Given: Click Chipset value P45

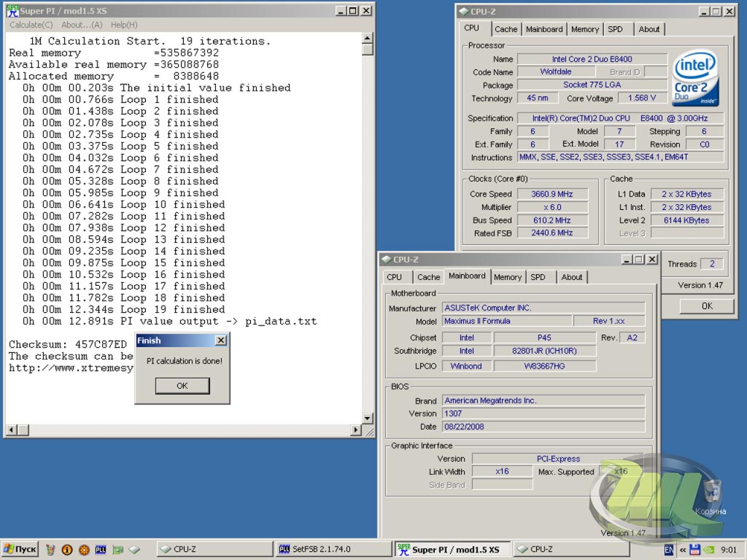Looking at the screenshot, I should 544,338.
